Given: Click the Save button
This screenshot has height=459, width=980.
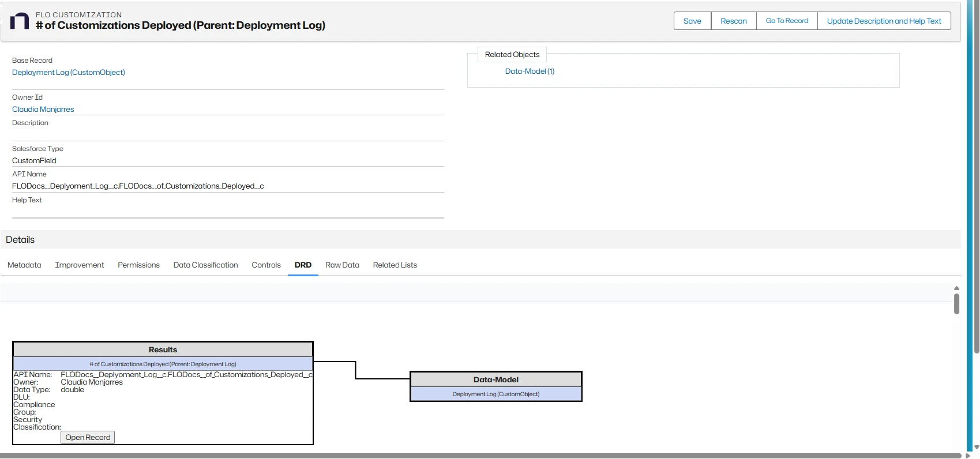Looking at the screenshot, I should 692,21.
